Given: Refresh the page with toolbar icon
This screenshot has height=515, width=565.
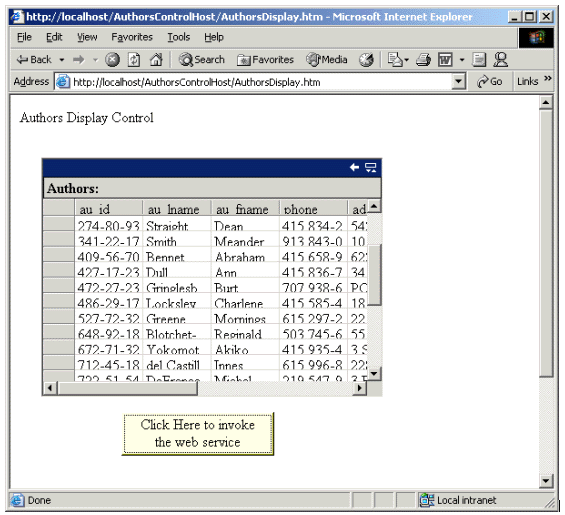Looking at the screenshot, I should 134,59.
